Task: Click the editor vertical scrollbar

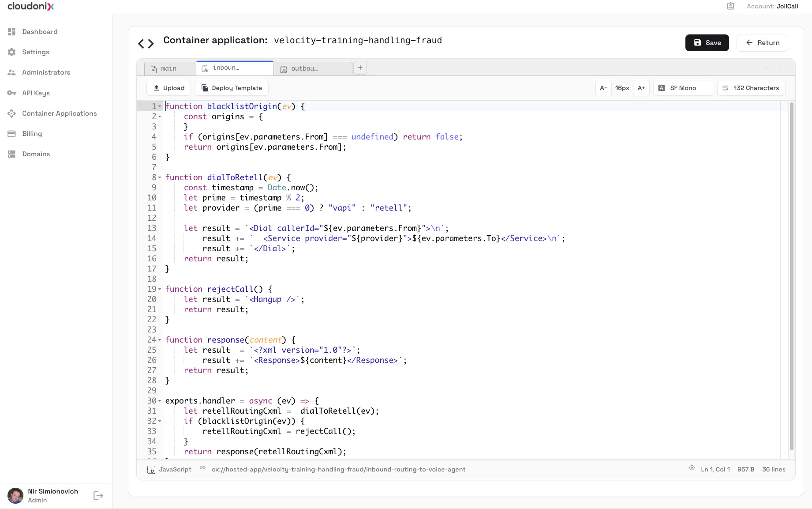Action: pos(791,276)
